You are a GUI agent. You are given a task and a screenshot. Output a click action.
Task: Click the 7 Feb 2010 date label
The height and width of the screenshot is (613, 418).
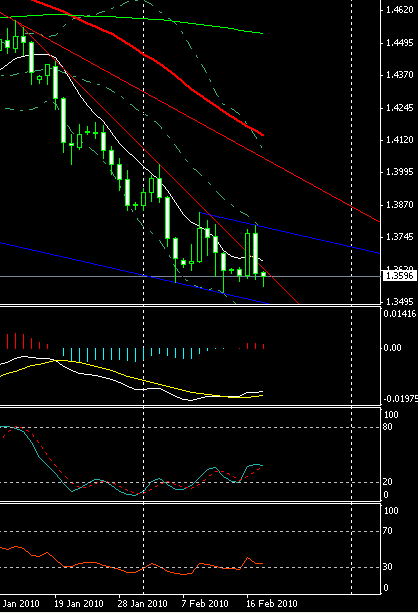(205, 603)
